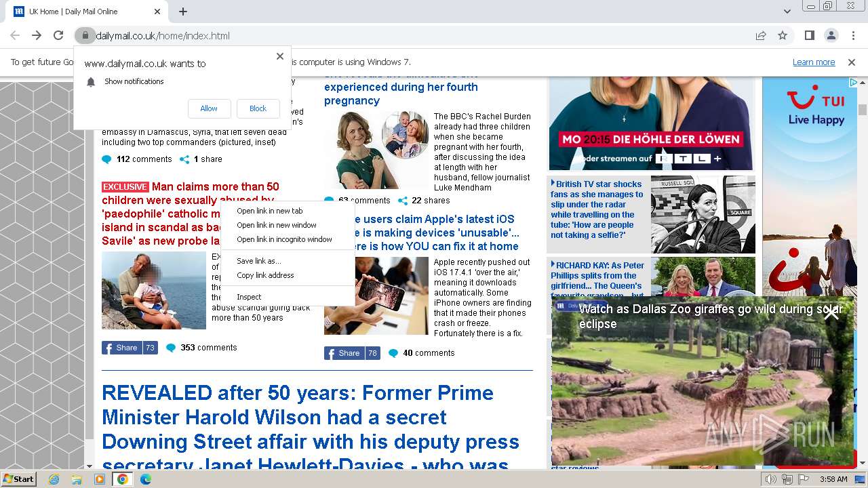The height and width of the screenshot is (488, 868).
Task: Click the man holding child article image
Action: 154,291
